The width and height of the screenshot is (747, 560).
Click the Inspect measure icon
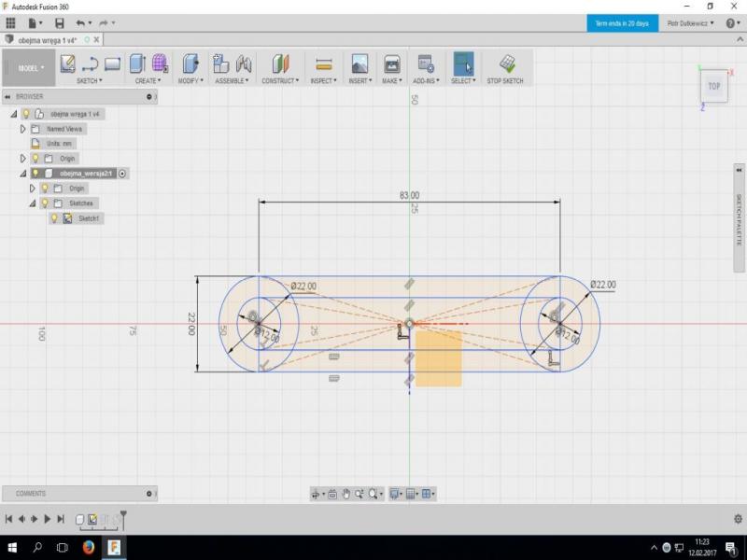324,63
